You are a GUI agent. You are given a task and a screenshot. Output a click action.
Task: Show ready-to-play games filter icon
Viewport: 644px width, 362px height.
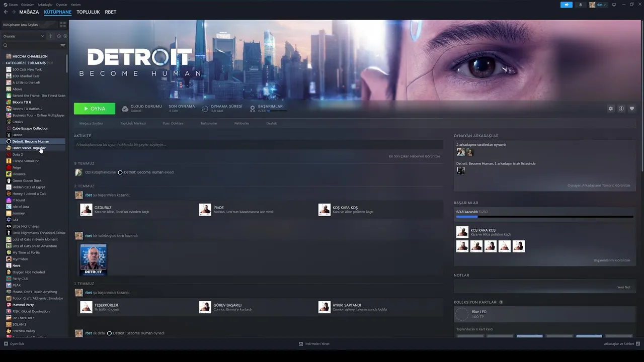(65, 36)
